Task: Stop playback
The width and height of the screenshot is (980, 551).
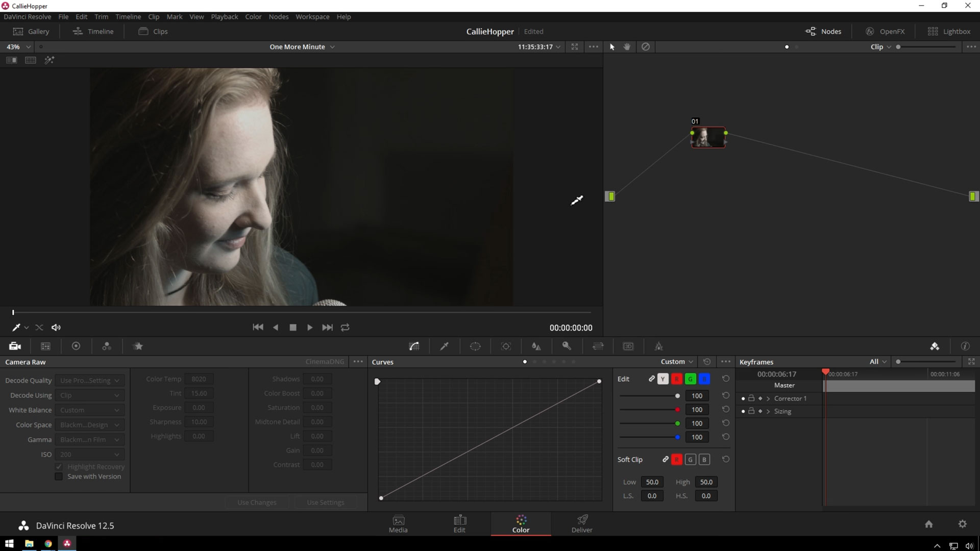Action: [x=293, y=328]
